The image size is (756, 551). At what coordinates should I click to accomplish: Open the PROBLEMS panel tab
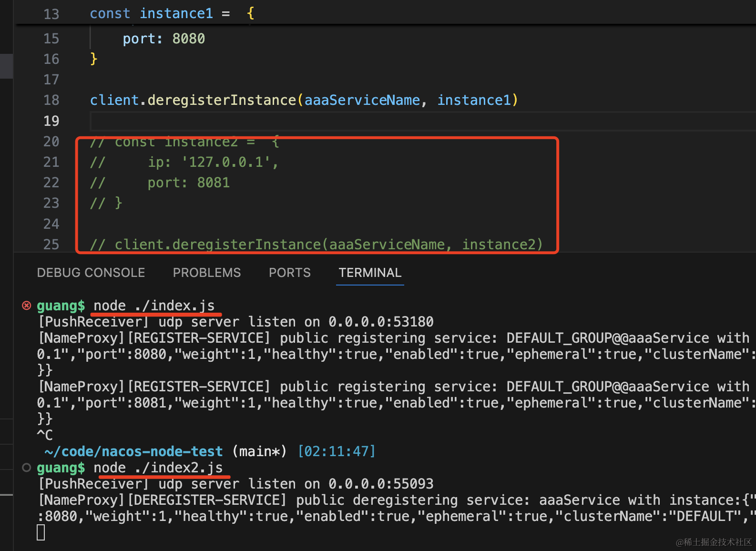[206, 273]
